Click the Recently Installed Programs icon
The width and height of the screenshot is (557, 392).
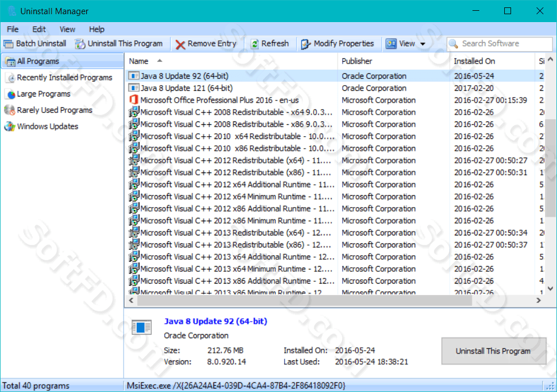tap(11, 78)
